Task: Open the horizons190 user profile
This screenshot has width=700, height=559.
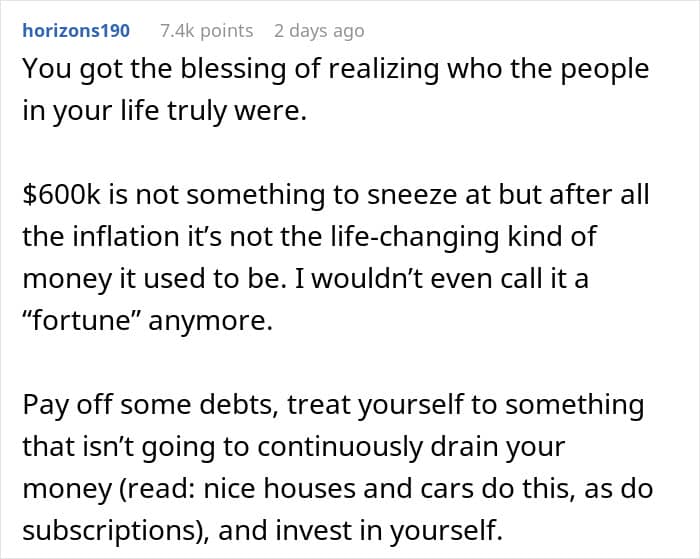Action: [x=76, y=31]
